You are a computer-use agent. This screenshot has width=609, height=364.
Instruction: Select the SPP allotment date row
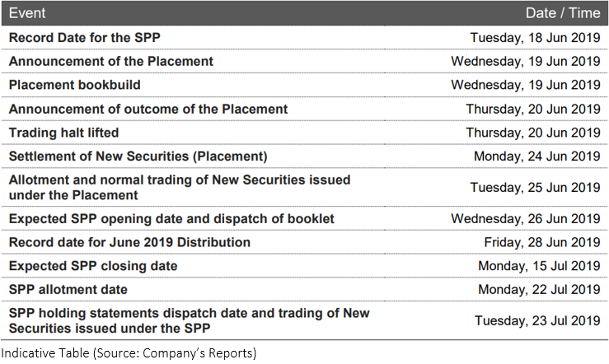tap(305, 290)
